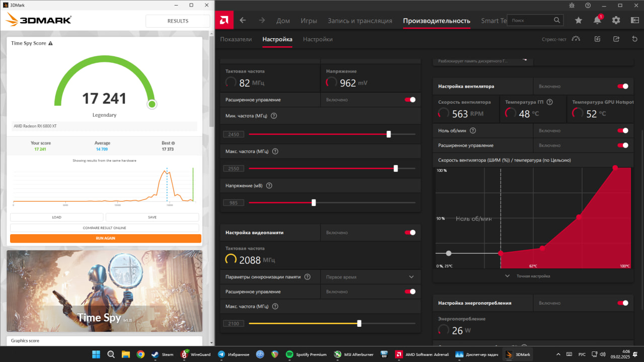Go forward with AMD right arrow
Image resolution: width=644 pixels, height=362 pixels.
pos(262,21)
